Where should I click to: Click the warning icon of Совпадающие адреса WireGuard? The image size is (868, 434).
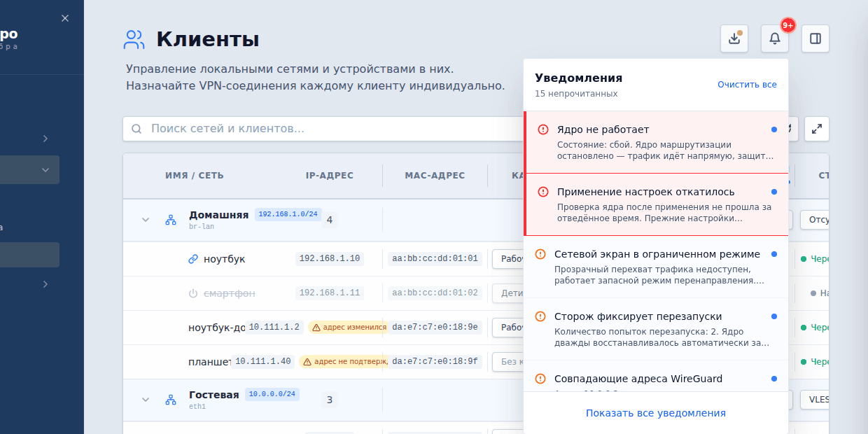[540, 379]
